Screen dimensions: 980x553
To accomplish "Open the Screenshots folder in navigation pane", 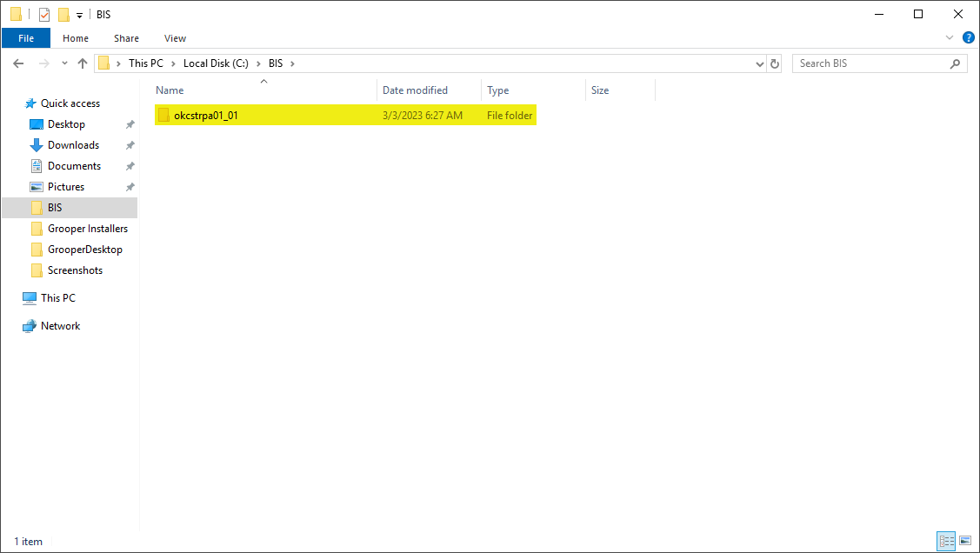I will pyautogui.click(x=75, y=270).
